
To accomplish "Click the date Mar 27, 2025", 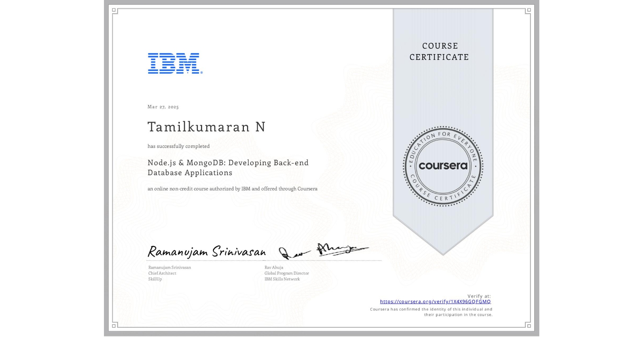I will (x=162, y=107).
